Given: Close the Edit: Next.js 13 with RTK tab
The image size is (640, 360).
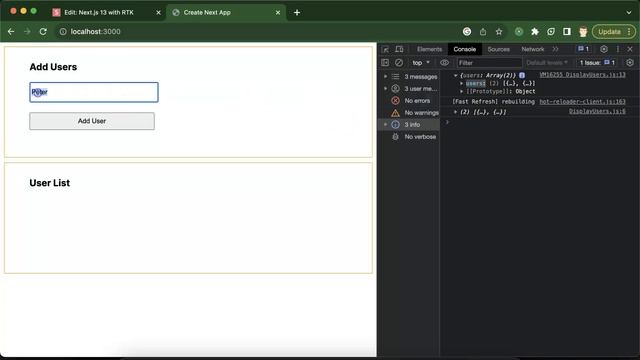Looking at the screenshot, I should point(158,13).
